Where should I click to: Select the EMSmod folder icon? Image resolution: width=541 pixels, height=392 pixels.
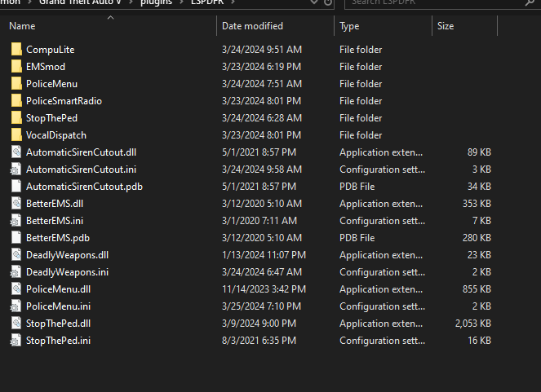tap(16, 67)
